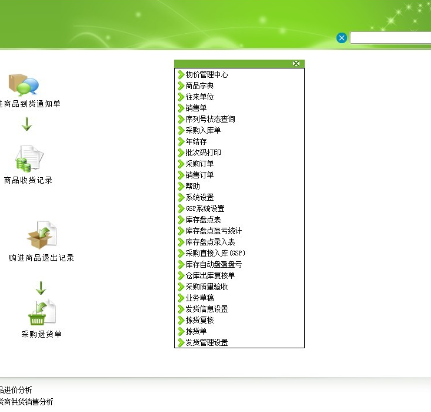
Task: Select 序列号状态查询 in the popup list
Action: [210, 119]
